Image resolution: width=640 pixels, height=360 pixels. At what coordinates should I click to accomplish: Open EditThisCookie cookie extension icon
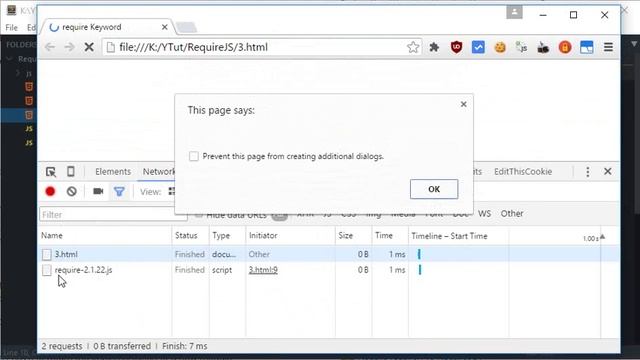coord(500,47)
